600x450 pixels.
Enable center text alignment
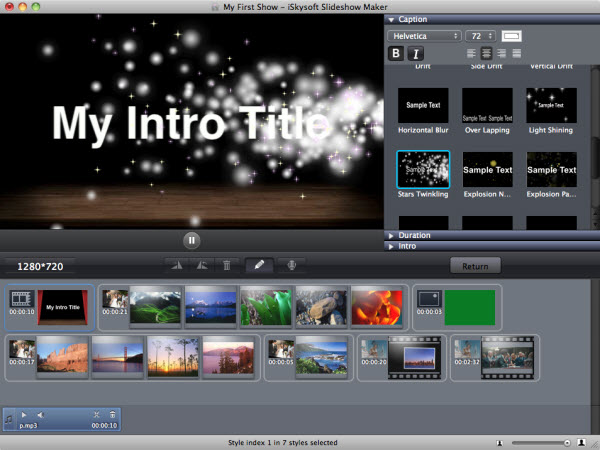click(486, 54)
